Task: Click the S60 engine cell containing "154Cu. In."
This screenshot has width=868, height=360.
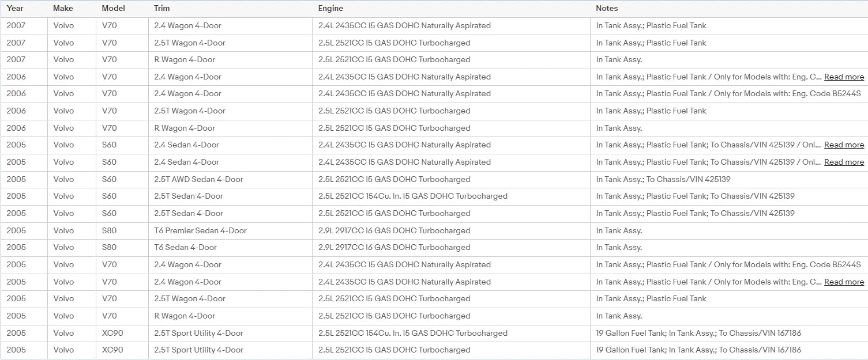Action: tap(451, 196)
